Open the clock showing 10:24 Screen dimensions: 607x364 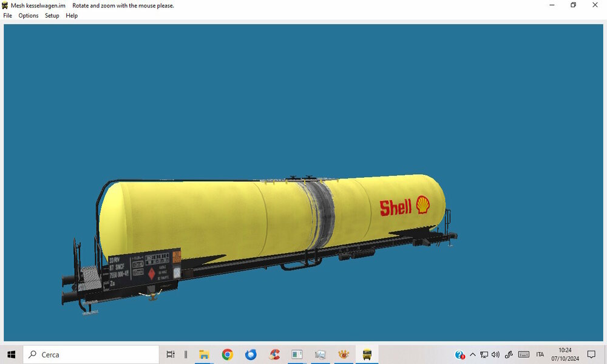[565, 354]
